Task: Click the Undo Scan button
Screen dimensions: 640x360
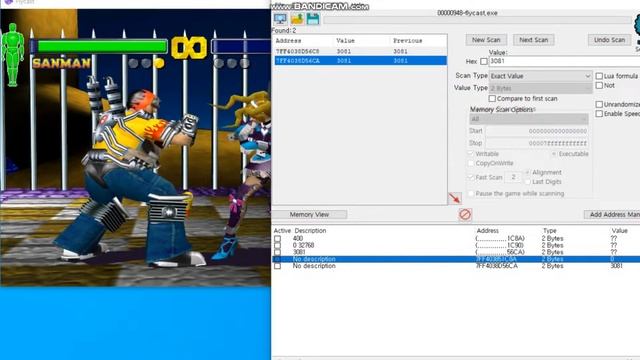Action: (609, 40)
